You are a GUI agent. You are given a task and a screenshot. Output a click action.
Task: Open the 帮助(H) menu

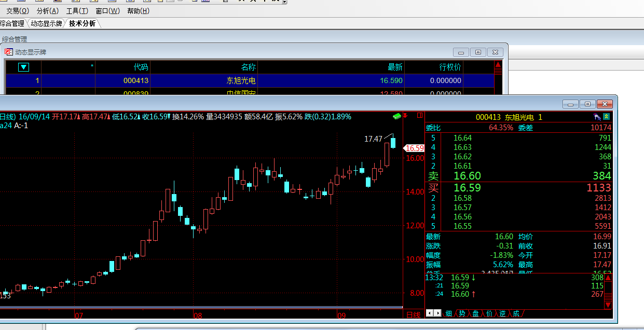(x=138, y=11)
